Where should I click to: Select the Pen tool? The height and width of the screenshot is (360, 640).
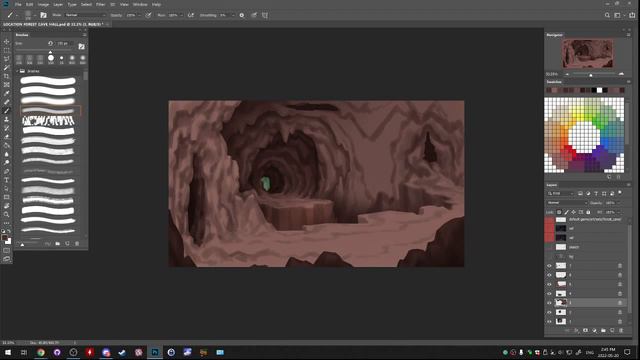click(x=7, y=171)
